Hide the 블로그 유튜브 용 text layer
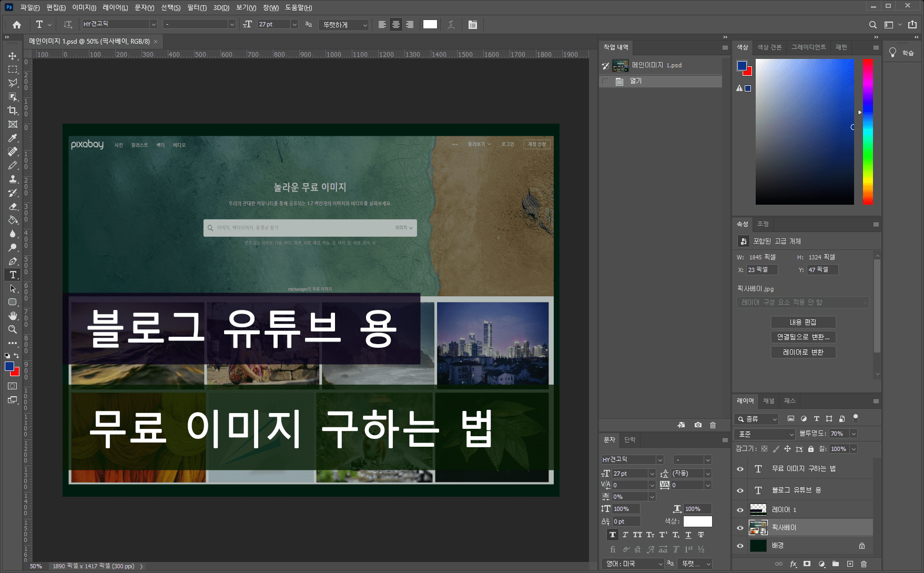 tap(739, 490)
